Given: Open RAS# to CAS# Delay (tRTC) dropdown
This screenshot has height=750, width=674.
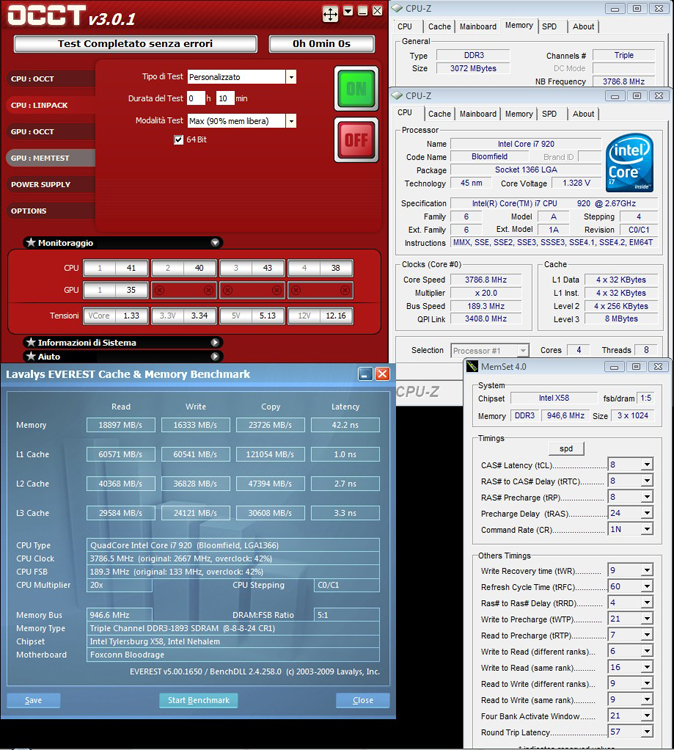Looking at the screenshot, I should tap(647, 481).
